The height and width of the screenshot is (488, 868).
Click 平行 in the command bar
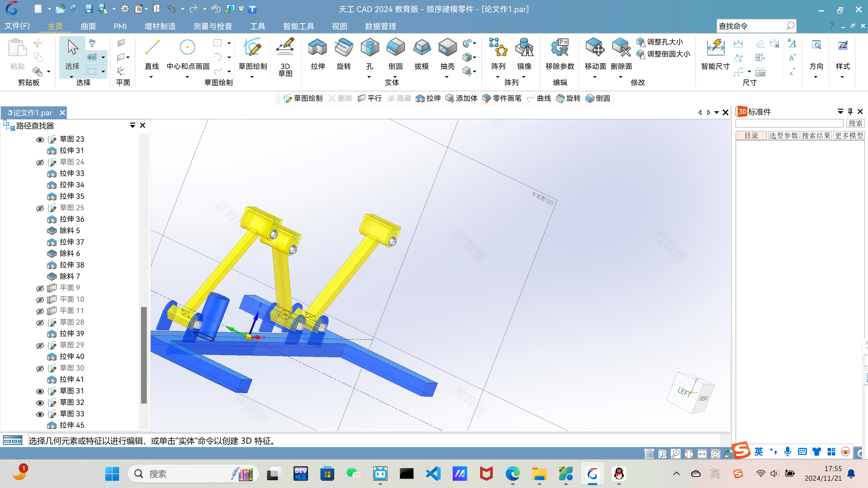click(x=370, y=98)
